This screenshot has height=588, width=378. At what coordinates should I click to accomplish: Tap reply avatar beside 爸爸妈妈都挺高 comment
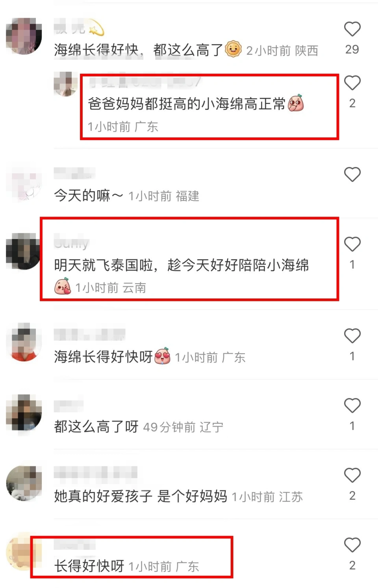(x=65, y=84)
